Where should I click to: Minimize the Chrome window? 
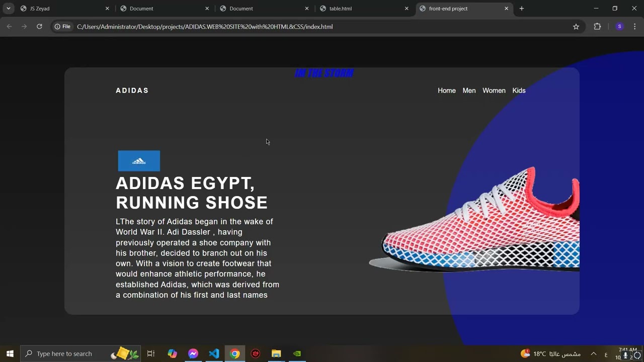pos(596,9)
